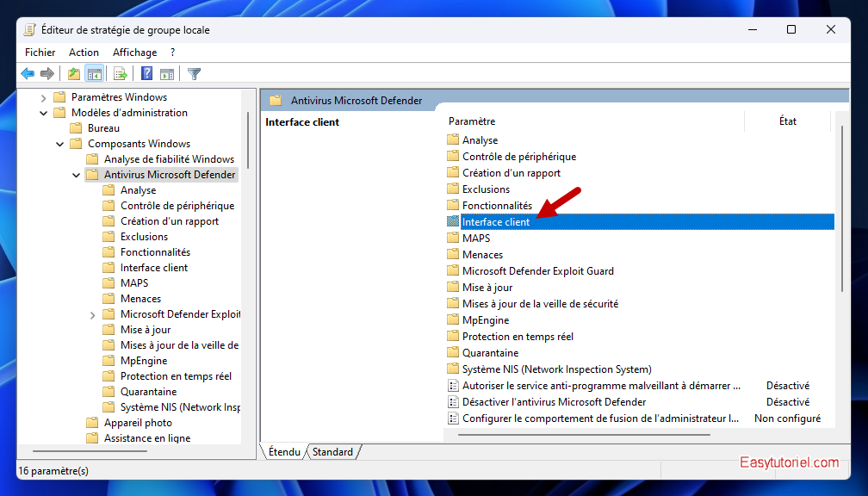Click Création d'un rapport folder icon in list
The height and width of the screenshot is (496, 868).
click(x=453, y=172)
